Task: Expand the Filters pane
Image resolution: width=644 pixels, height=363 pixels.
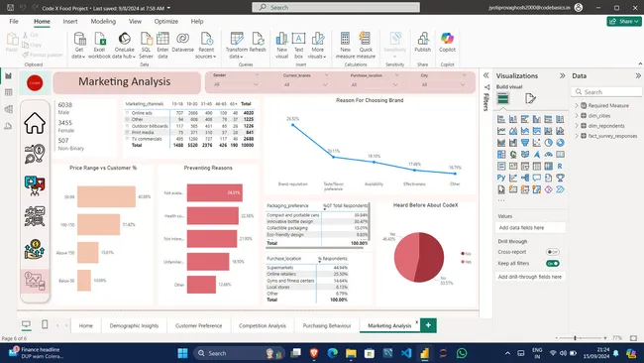Action: (x=485, y=75)
